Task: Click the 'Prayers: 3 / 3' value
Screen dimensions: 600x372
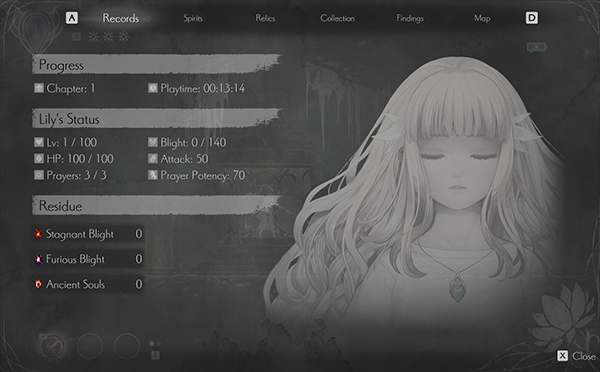Action: point(77,175)
